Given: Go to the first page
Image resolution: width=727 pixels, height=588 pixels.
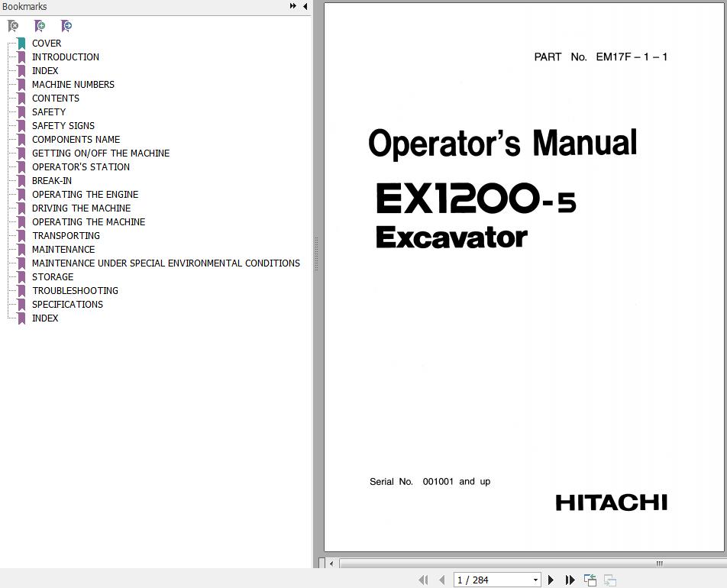Looking at the screenshot, I should tap(423, 580).
